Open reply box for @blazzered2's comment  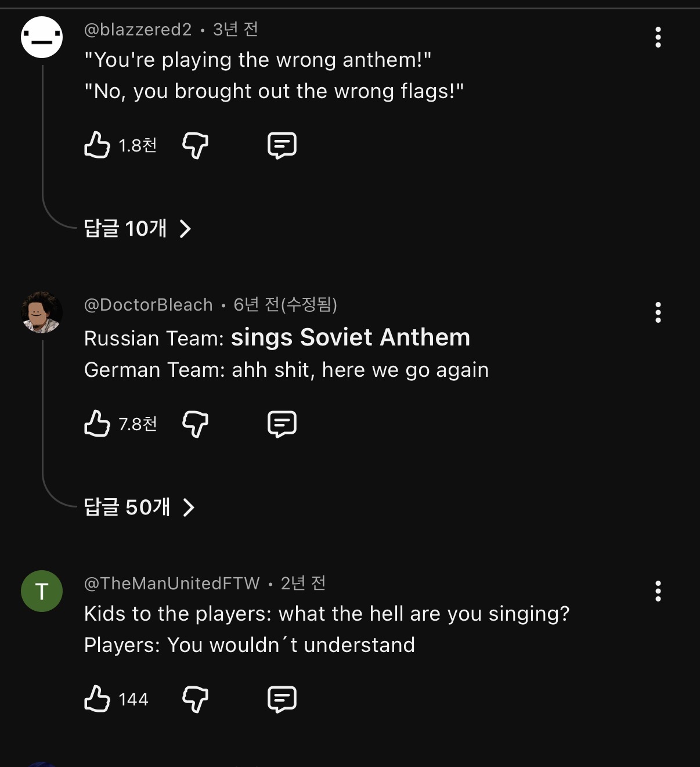[283, 145]
